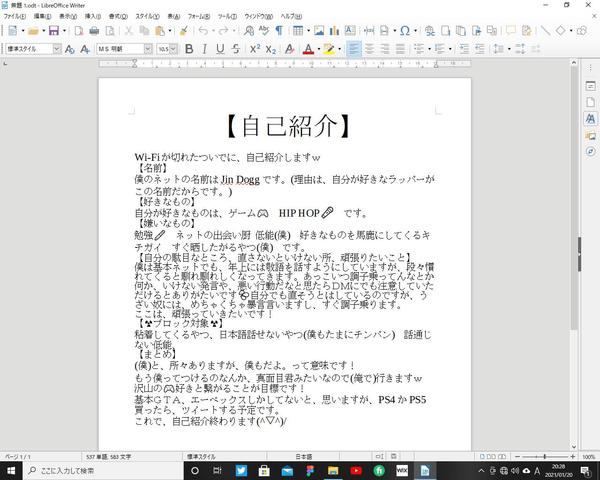Click the zoom slider in status bar

(545, 457)
